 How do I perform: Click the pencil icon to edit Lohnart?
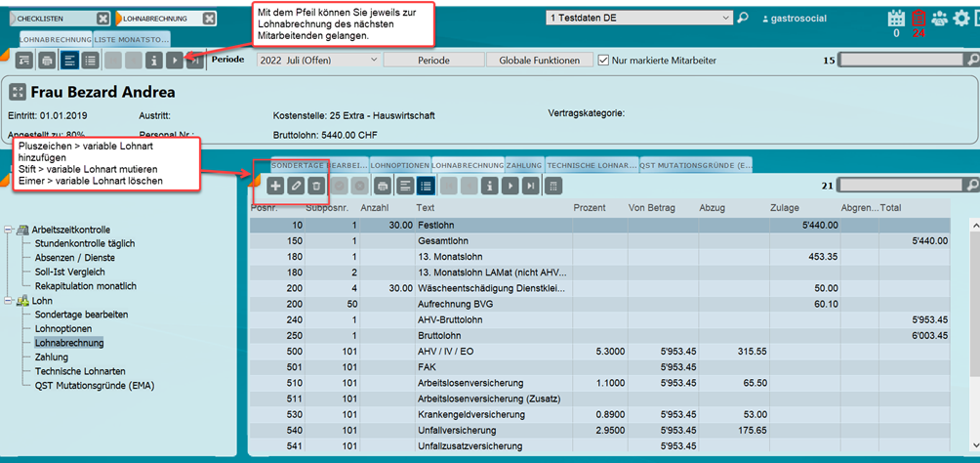tap(296, 186)
